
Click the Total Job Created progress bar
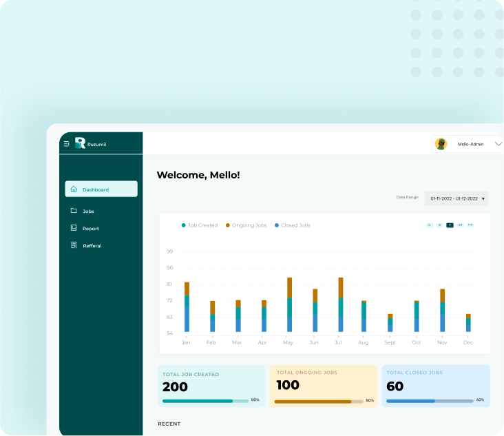(x=205, y=400)
